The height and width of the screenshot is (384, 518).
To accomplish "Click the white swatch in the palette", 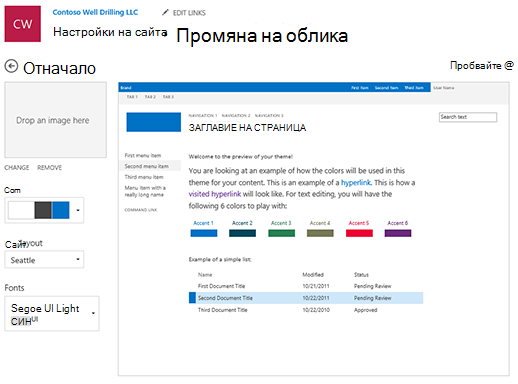I will (x=21, y=210).
